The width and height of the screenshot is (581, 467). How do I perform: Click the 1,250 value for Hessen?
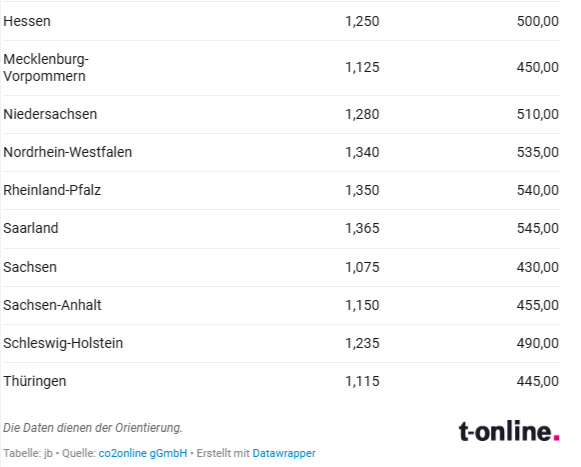click(x=362, y=21)
